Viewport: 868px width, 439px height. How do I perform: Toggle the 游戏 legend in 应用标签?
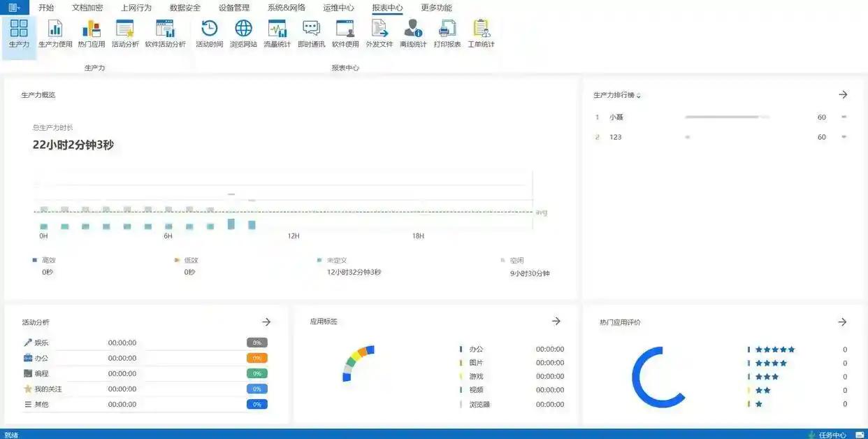point(471,376)
